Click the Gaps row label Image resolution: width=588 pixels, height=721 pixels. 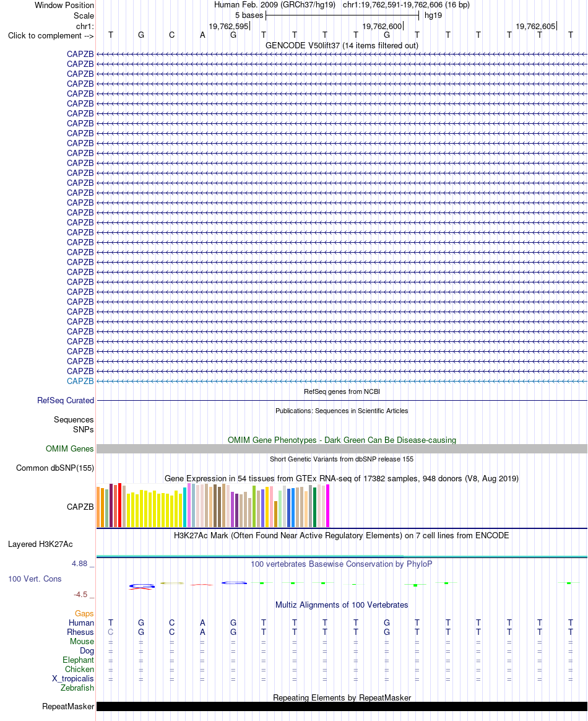(84, 614)
